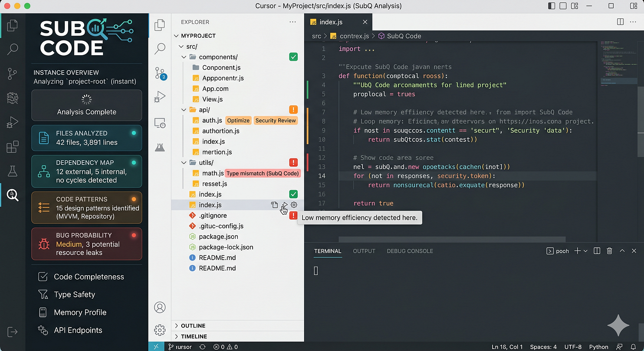
Task: Switch to the DEBUG CONSOLE tab
Action: tap(410, 251)
